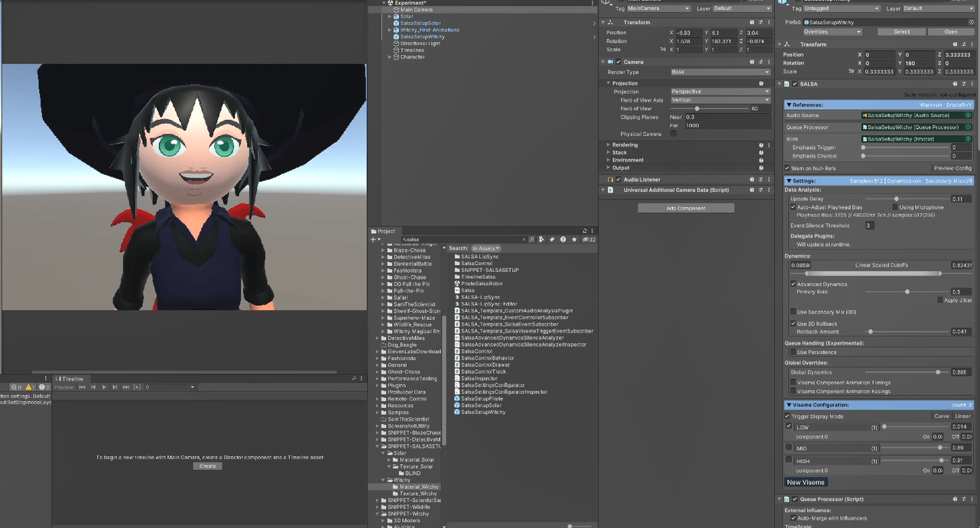Click the prefab Select button
980x528 pixels.
tap(902, 32)
